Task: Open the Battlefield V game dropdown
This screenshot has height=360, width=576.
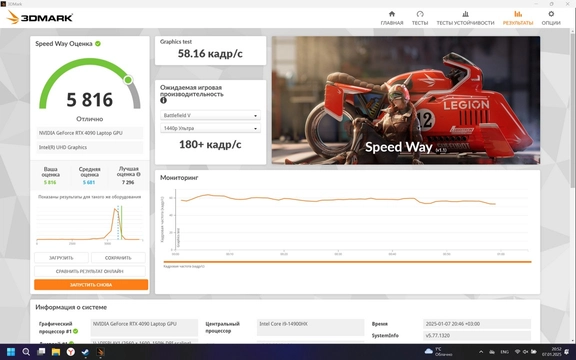Action: tap(210, 115)
